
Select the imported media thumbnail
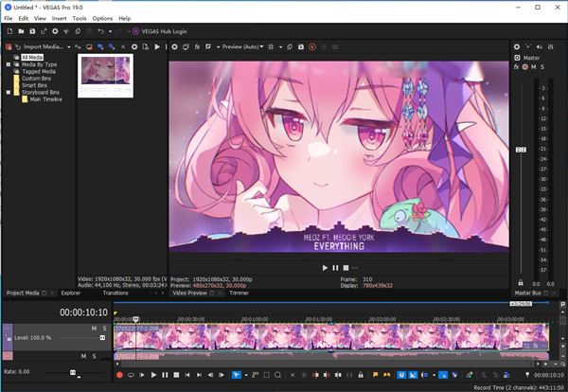105,76
